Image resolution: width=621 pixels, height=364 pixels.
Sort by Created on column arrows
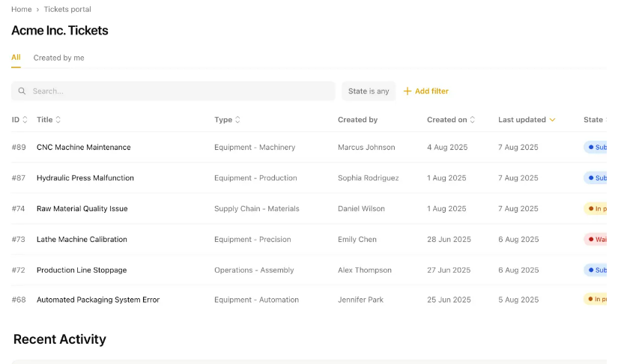[x=473, y=120]
